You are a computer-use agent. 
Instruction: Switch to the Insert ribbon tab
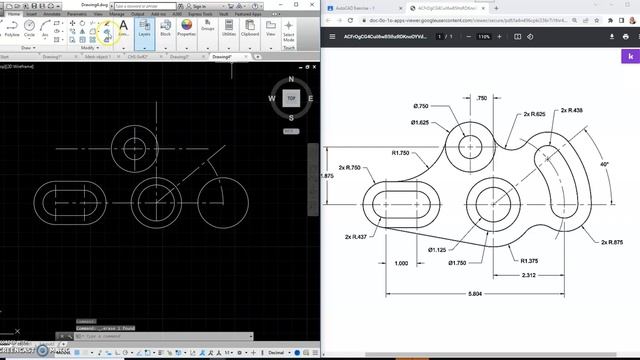point(31,14)
